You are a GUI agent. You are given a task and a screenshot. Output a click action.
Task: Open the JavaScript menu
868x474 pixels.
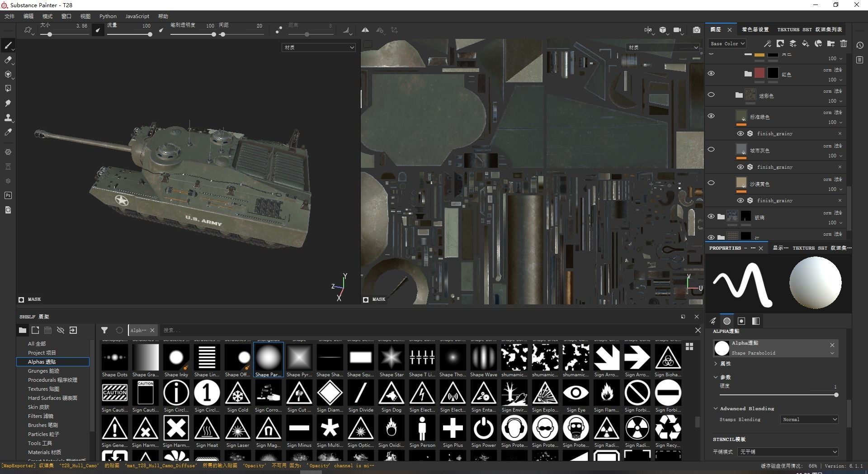[x=137, y=16]
